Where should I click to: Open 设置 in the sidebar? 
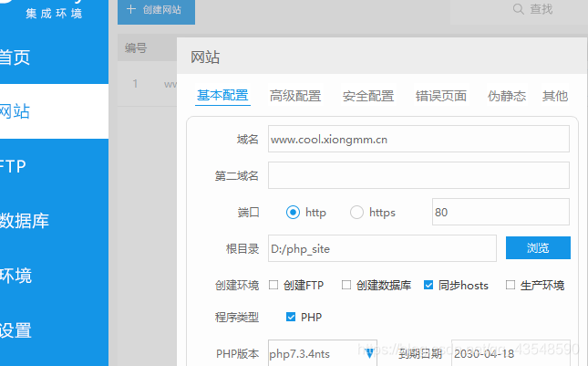point(54,330)
